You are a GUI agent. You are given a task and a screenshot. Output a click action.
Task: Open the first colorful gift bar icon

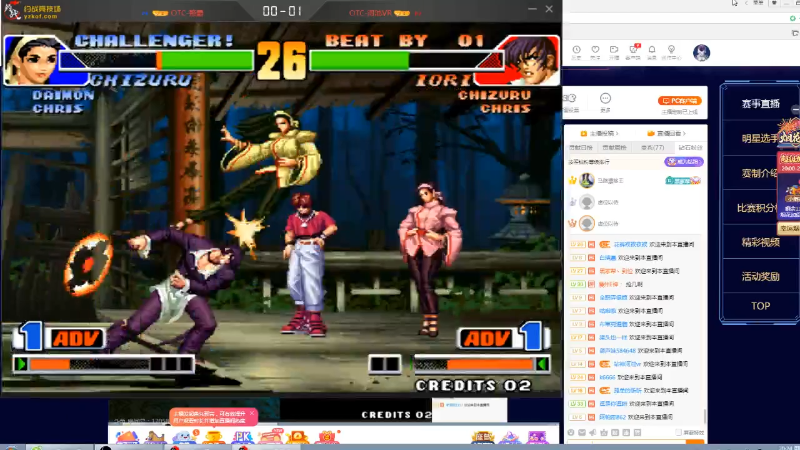click(x=127, y=437)
